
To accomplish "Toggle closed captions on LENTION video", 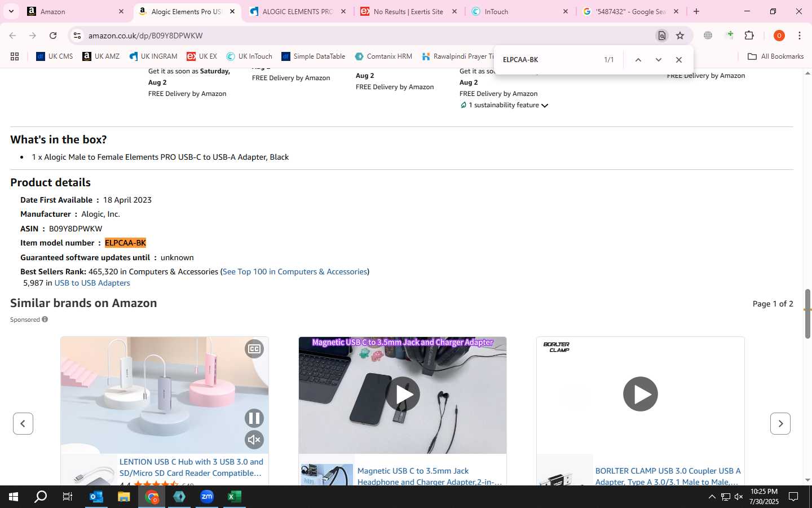I will (254, 349).
